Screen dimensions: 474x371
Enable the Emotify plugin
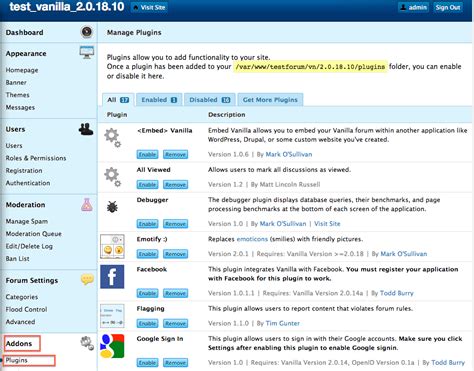coord(147,254)
